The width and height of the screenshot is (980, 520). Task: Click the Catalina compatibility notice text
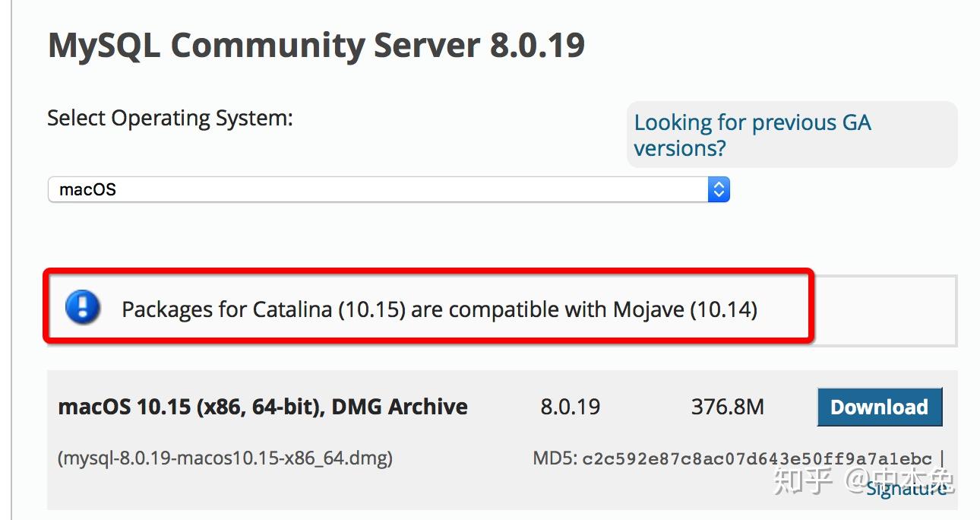(439, 309)
